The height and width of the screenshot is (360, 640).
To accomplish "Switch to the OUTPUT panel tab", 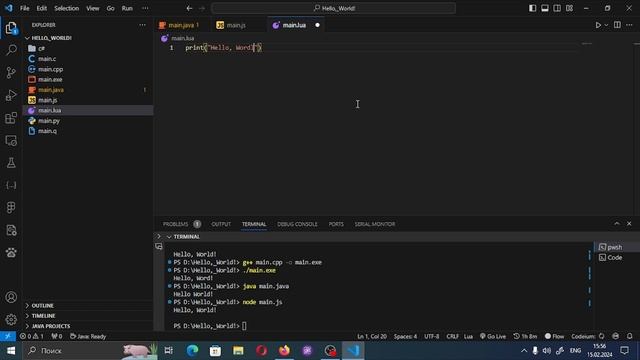I will click(x=221, y=224).
